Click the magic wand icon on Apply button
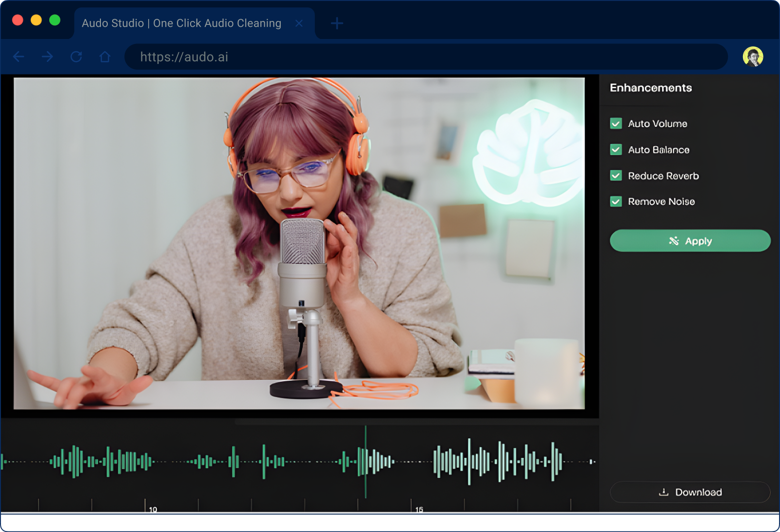The height and width of the screenshot is (532, 780). coord(674,240)
